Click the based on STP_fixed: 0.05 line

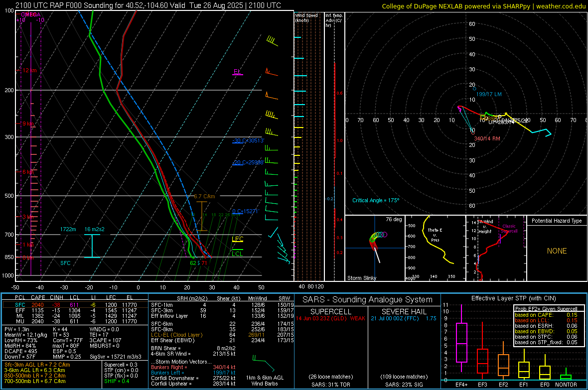coord(546,342)
